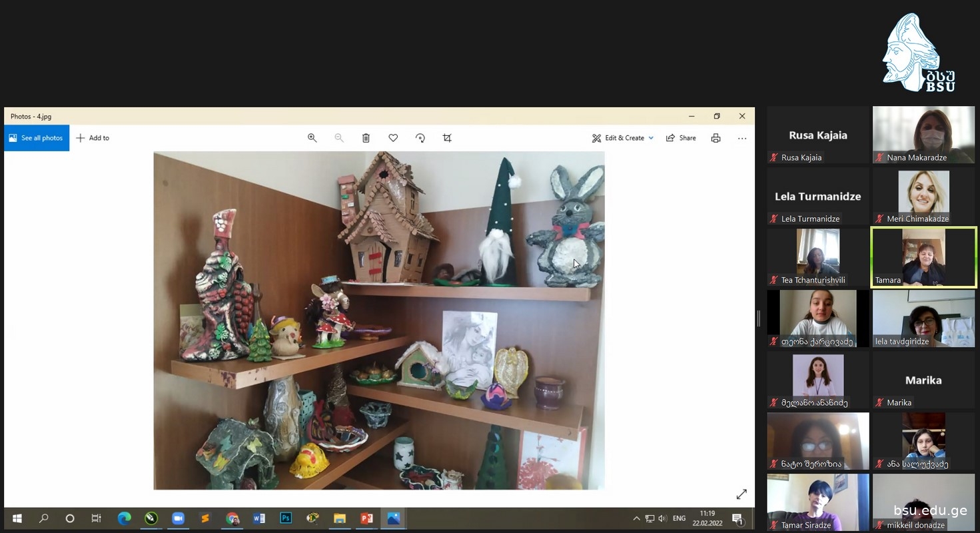980x533 pixels.
Task: Show hidden system tray icons chevron
Action: tap(636, 518)
